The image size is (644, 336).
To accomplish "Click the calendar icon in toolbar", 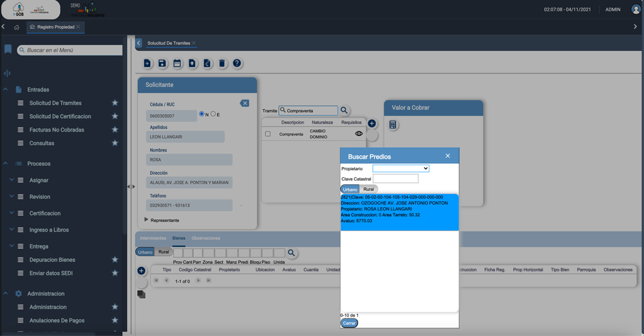I will point(177,63).
